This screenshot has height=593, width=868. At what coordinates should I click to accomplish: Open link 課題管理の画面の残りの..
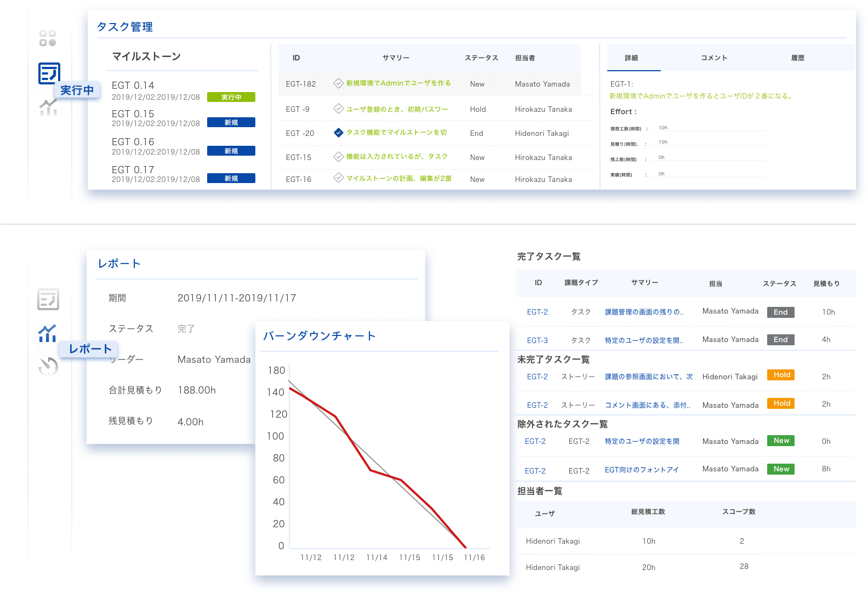[x=644, y=312]
